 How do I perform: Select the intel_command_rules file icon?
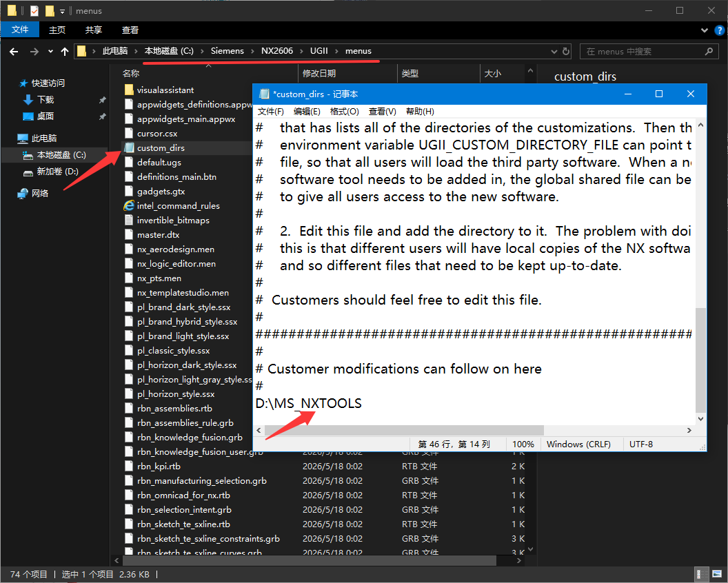129,205
